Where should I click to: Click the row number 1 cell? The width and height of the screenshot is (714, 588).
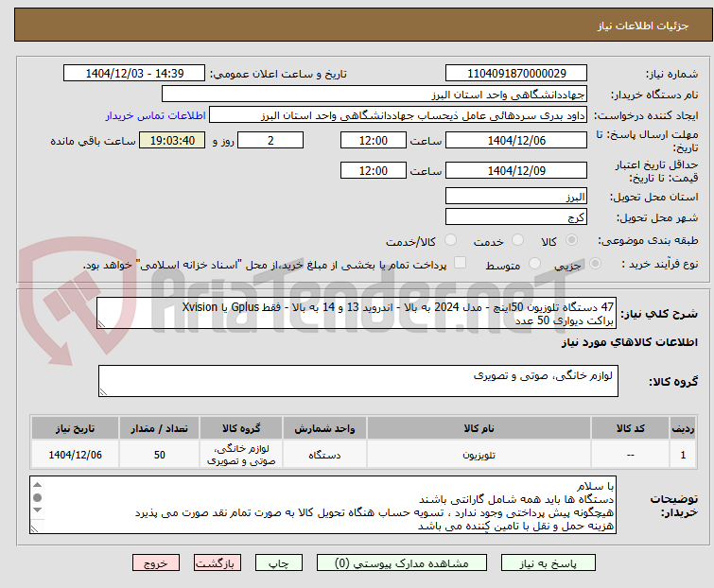click(683, 455)
